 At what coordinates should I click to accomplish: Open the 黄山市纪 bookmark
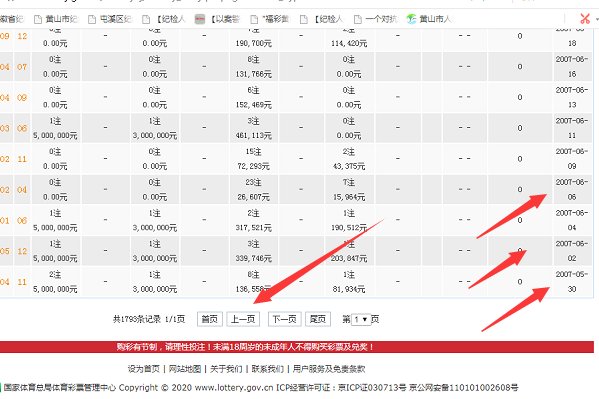(x=56, y=19)
